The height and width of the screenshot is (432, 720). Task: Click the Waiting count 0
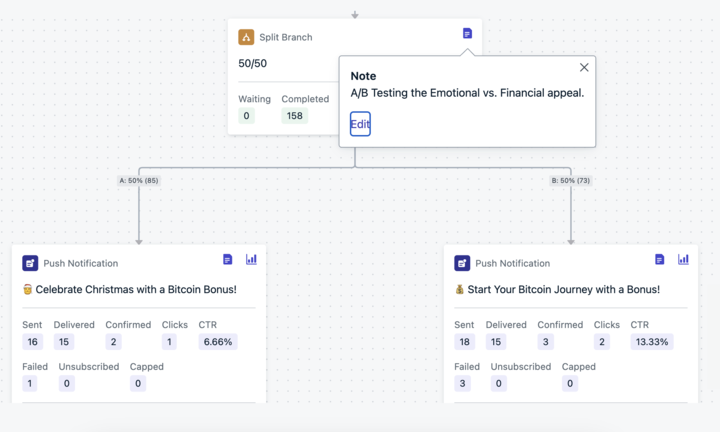(x=247, y=116)
